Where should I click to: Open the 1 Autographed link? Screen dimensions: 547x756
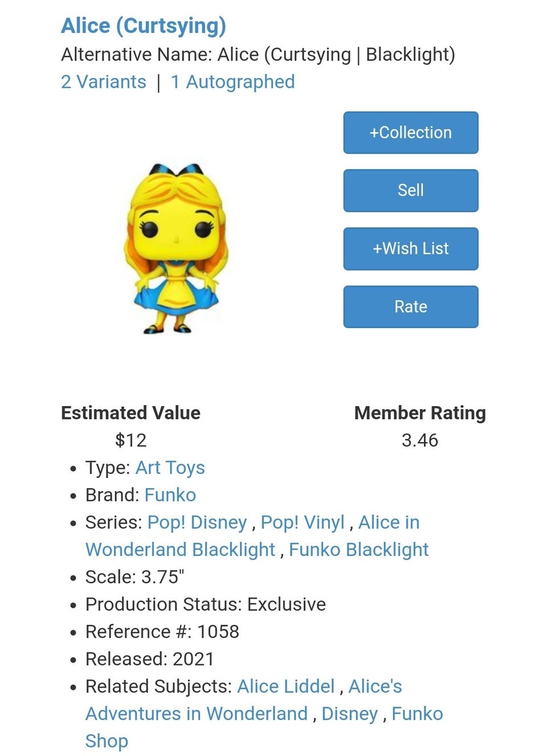pos(233,82)
